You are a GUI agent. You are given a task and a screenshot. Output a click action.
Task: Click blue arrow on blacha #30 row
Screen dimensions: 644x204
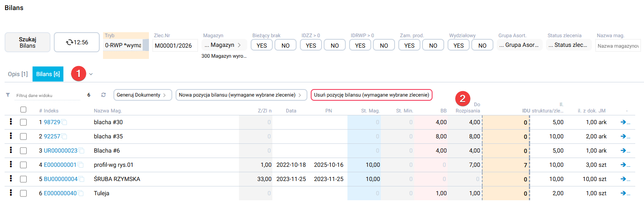pyautogui.click(x=626, y=122)
